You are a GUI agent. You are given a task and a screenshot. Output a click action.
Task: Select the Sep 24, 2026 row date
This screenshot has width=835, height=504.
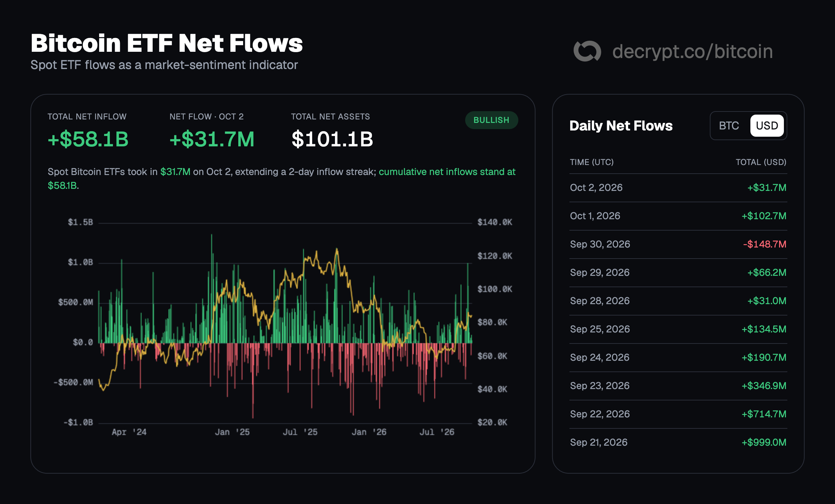600,357
